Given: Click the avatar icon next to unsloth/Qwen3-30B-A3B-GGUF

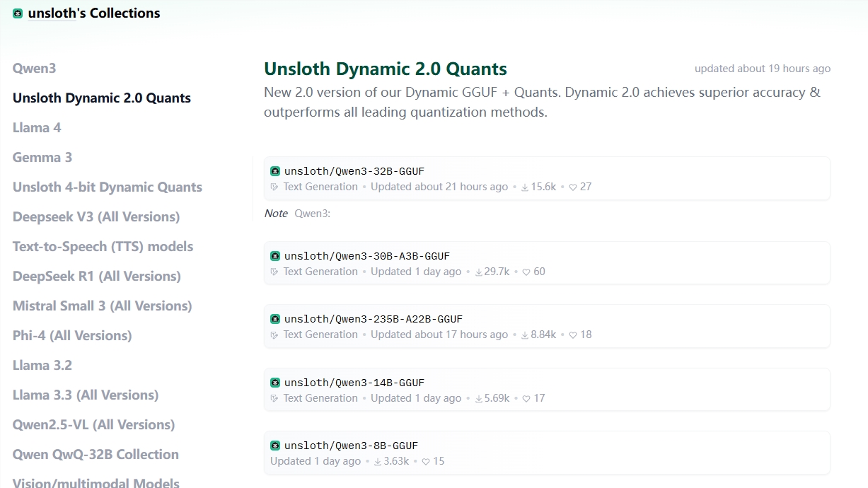Looking at the screenshot, I should tap(275, 256).
